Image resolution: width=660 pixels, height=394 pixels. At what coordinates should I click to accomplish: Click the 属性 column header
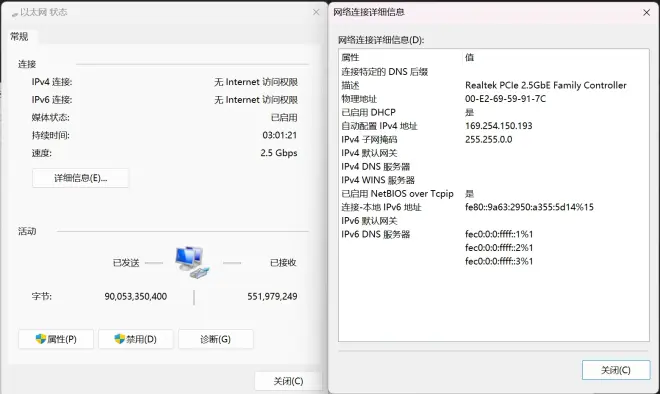(x=350, y=57)
